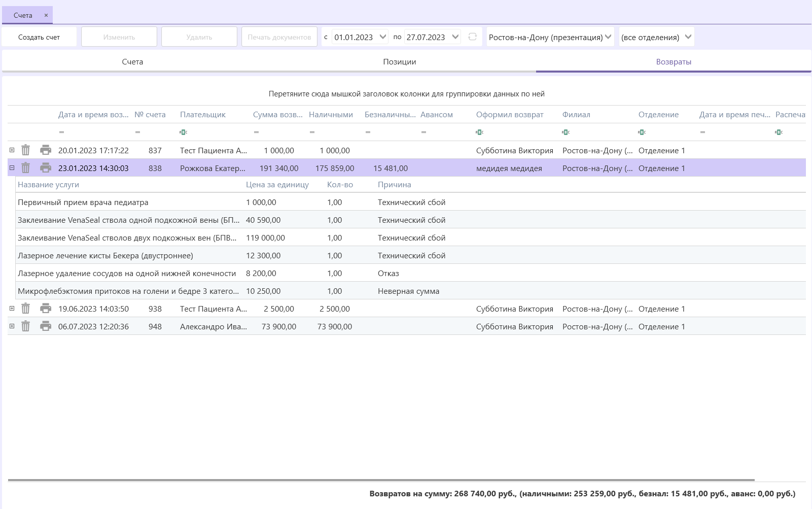The height and width of the screenshot is (509, 812).
Task: Print the refund dated 19.06.2023
Action: [x=46, y=309]
